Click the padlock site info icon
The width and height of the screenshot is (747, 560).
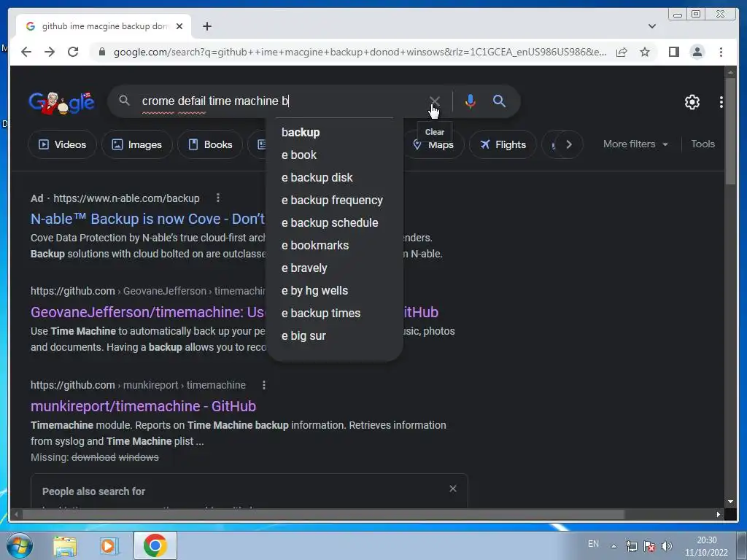(102, 52)
